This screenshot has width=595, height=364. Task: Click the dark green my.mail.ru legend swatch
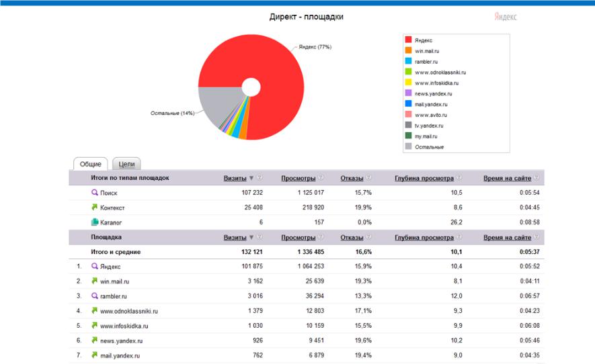(x=408, y=136)
